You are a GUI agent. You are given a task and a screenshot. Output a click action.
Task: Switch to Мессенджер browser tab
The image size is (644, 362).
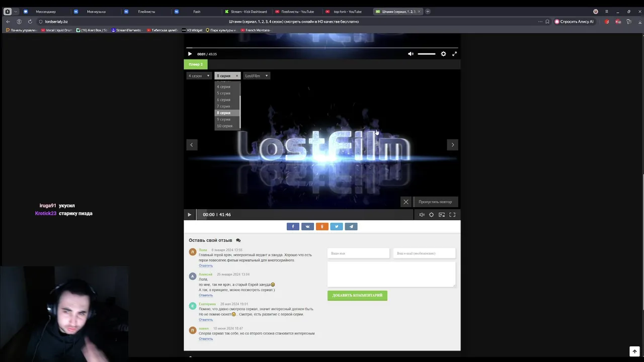point(46,12)
